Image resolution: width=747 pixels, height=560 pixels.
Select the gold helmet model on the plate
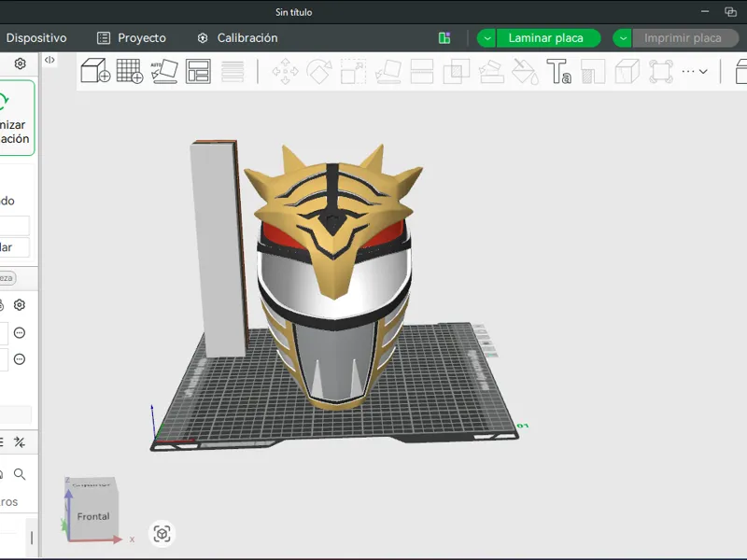point(333,276)
